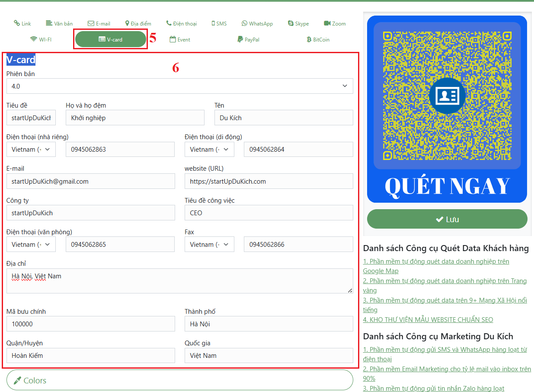Viewport: 534px width, 392px height.
Task: Open country dropdown for Điện thoại (văn phòng)
Action: coord(31,244)
